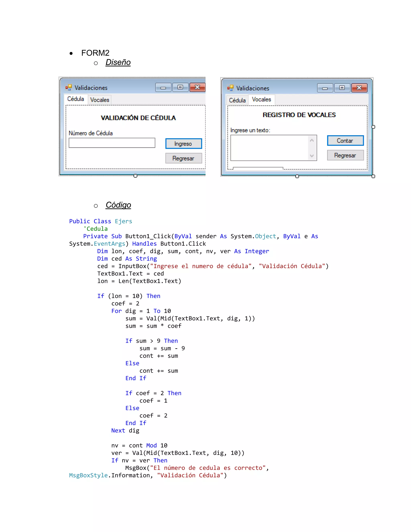Select the Cédula tab in left window
The height and width of the screenshot is (532, 411).
pyautogui.click(x=76, y=99)
